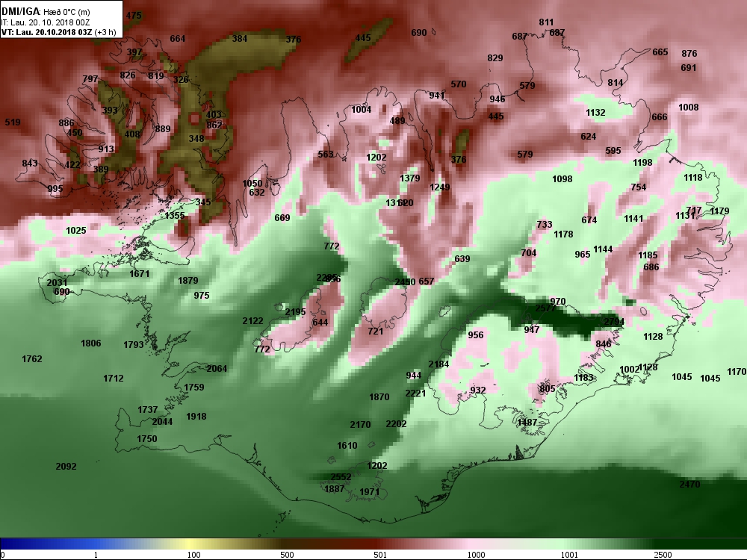
Task: Select the 664 height value
Action: click(x=178, y=39)
